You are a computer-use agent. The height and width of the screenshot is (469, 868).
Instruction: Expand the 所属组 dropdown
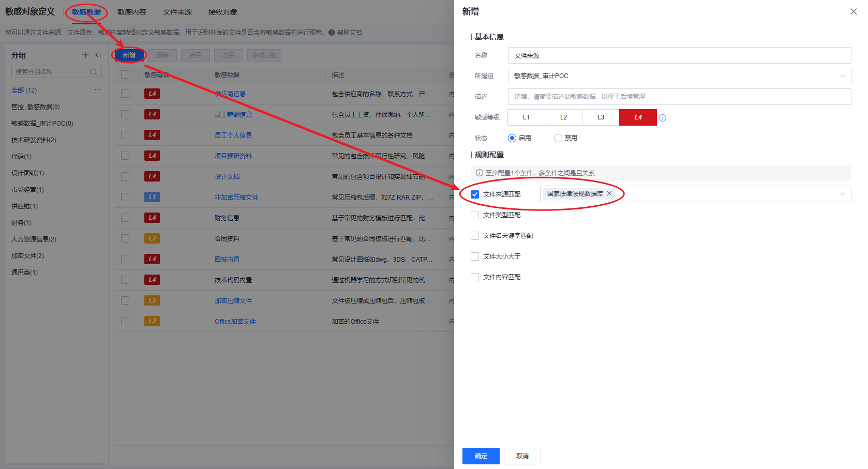pos(842,76)
